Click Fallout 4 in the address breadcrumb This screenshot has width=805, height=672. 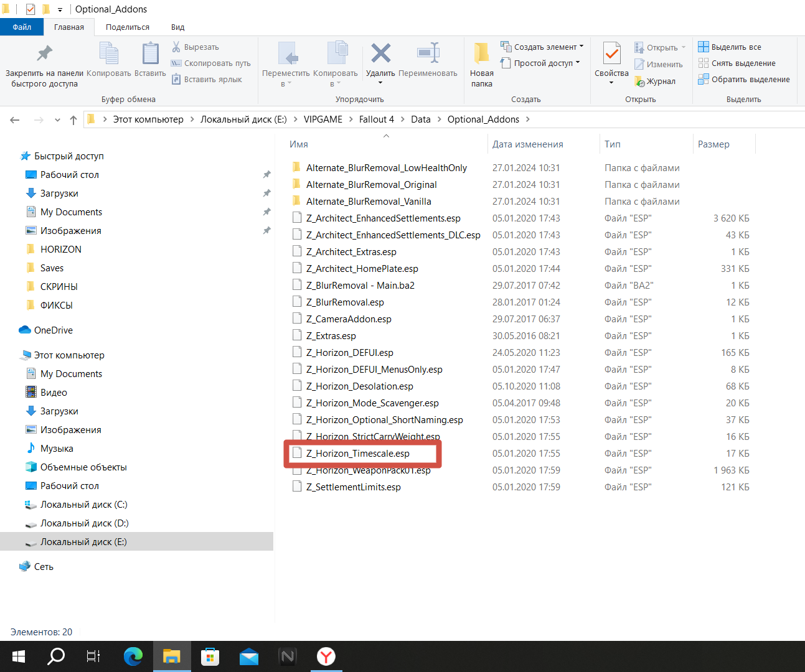376,119
